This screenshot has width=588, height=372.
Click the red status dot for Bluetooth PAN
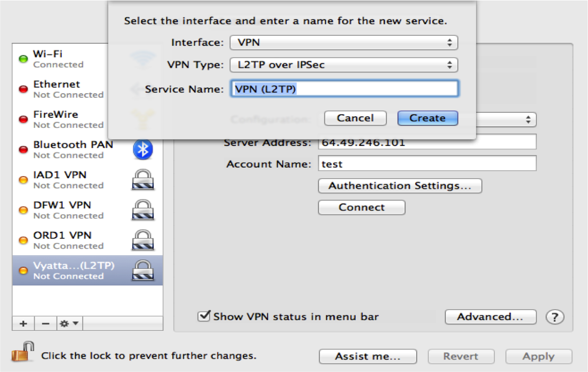(23, 150)
